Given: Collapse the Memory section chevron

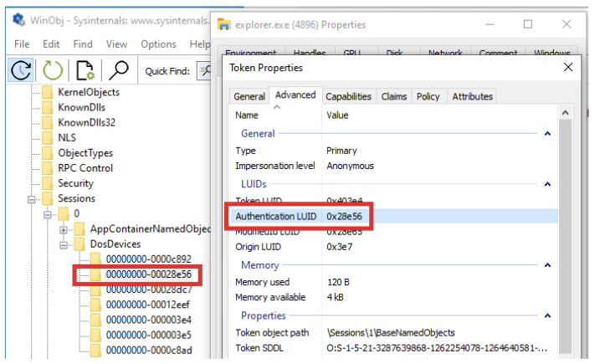Looking at the screenshot, I should click(547, 265).
